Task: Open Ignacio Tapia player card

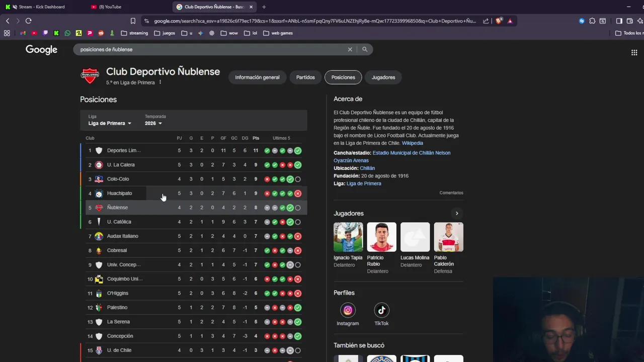Action: tap(348, 245)
